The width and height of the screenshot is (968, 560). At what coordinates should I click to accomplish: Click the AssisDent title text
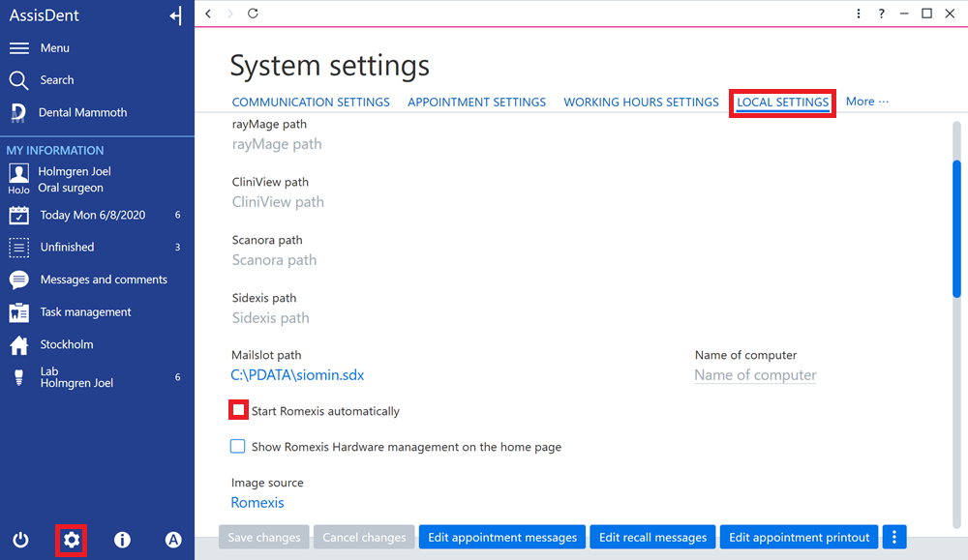point(44,15)
